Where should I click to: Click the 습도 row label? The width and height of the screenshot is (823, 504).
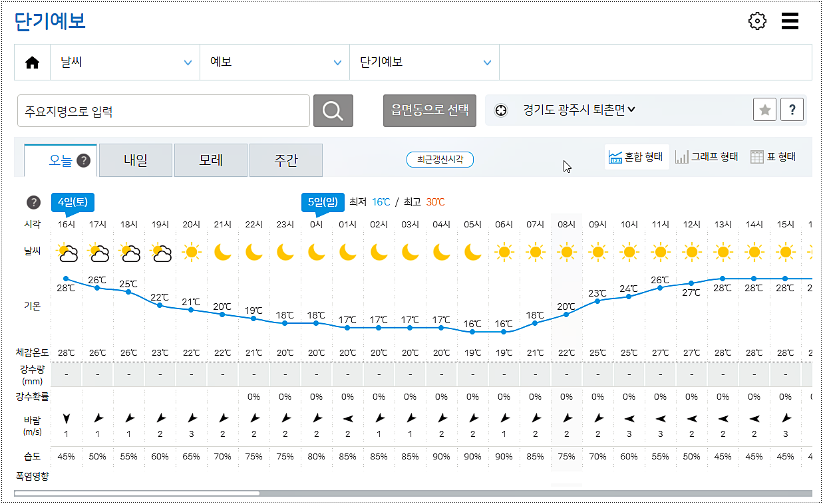click(33, 457)
